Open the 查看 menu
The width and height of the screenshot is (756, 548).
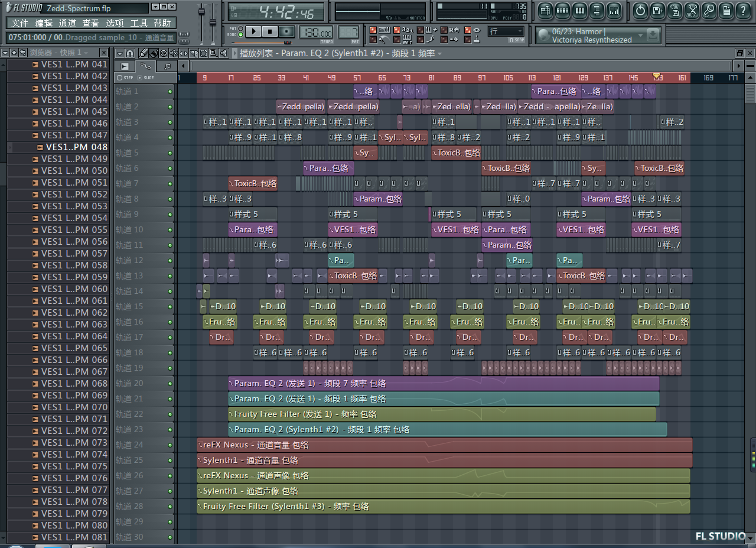pos(91,23)
